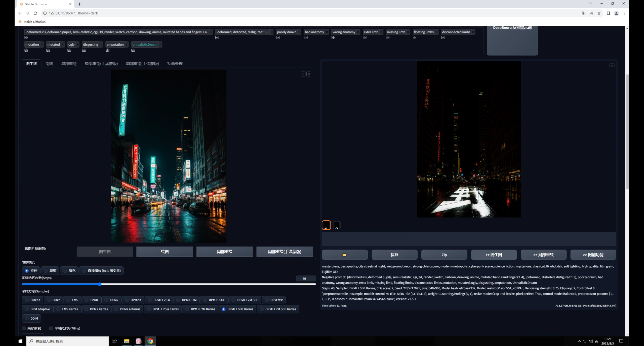Choose the 裁剪 resize mode
The image size is (644, 346).
tap(46, 270)
